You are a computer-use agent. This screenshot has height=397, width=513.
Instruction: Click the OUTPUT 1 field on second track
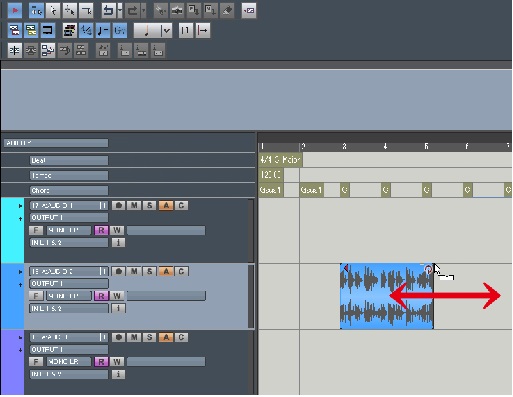click(69, 284)
